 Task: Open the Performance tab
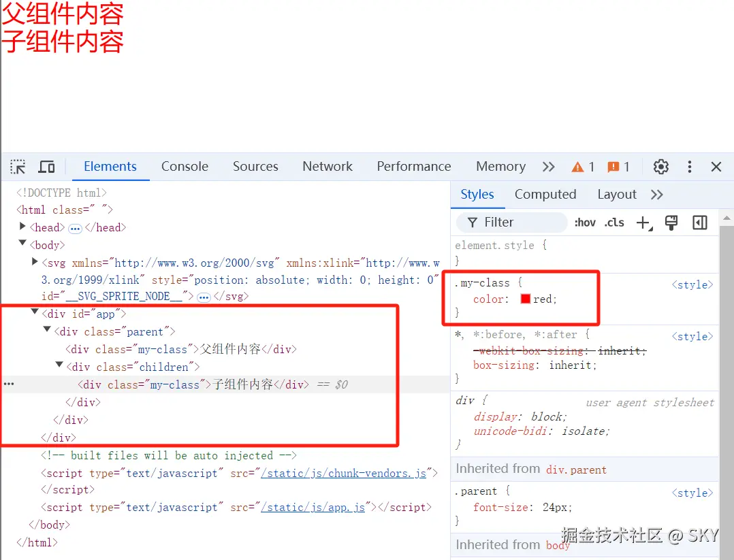(x=414, y=167)
